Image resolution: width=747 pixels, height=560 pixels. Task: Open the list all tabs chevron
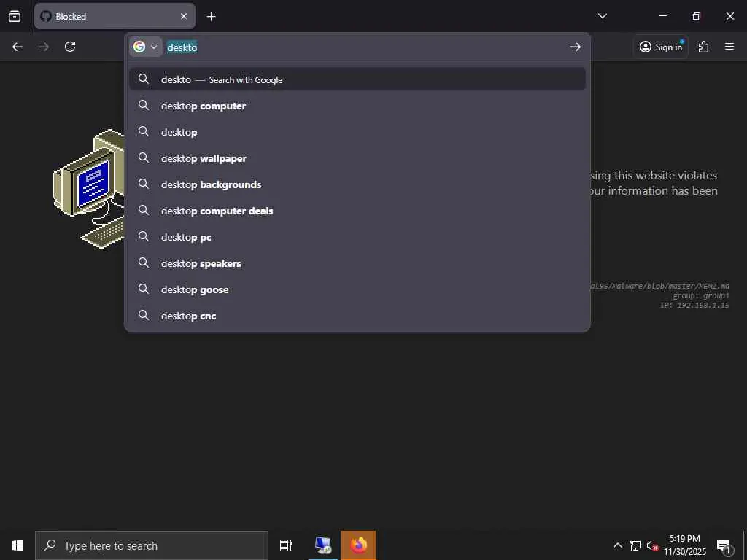(602, 16)
